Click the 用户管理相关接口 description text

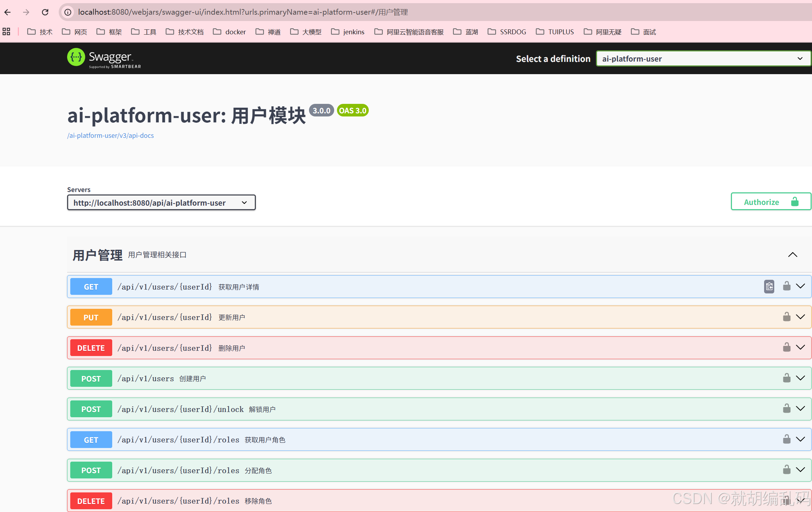(x=157, y=255)
